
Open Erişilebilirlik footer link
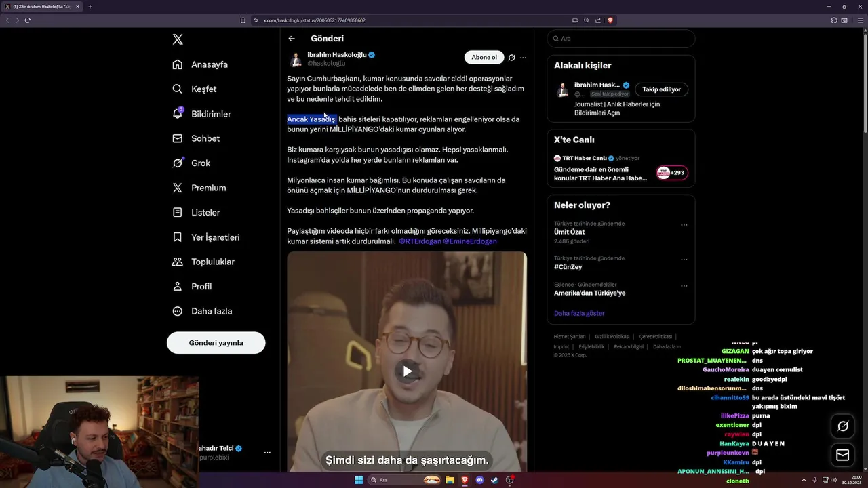[591, 346]
